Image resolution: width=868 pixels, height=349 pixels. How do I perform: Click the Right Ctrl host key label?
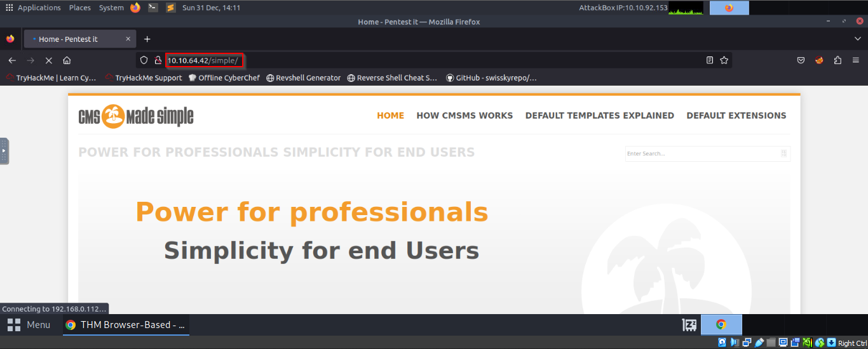(852, 343)
